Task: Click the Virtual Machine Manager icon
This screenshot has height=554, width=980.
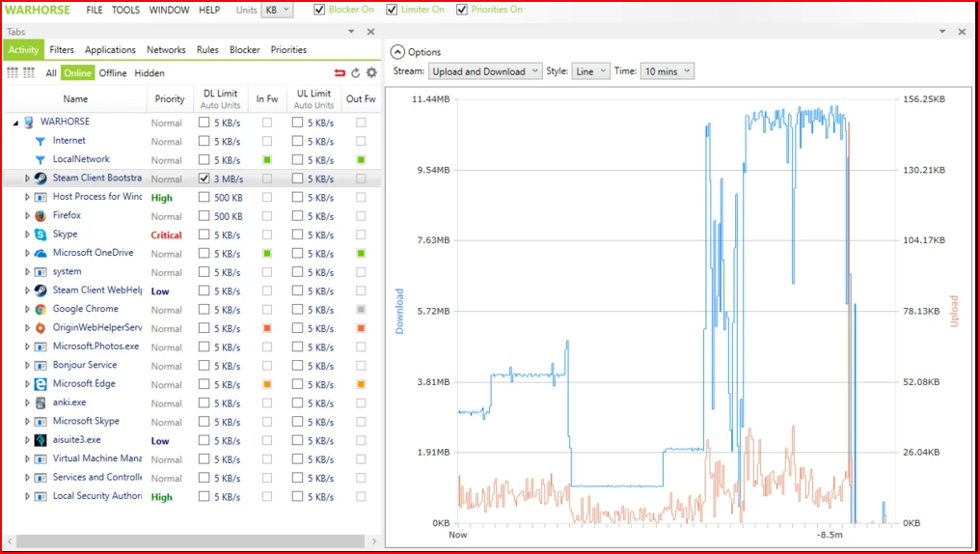Action: coord(41,459)
